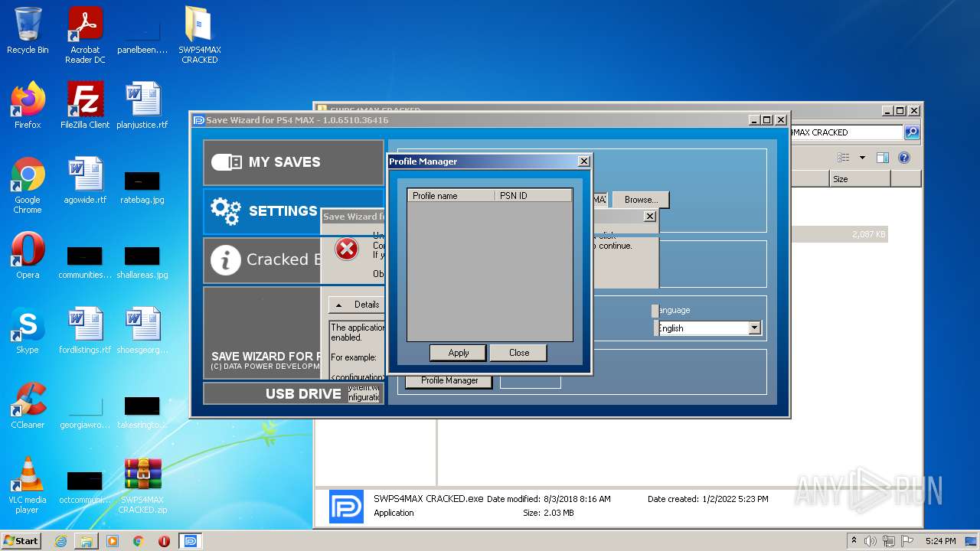Click the Browse... button
Screen dimensions: 980x551
[641, 200]
